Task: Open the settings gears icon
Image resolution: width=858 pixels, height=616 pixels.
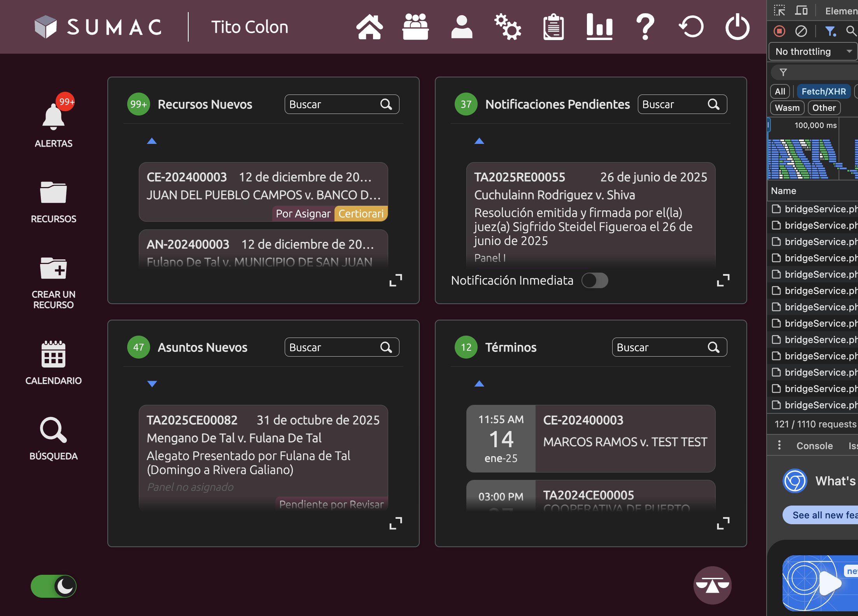Action: [x=507, y=27]
